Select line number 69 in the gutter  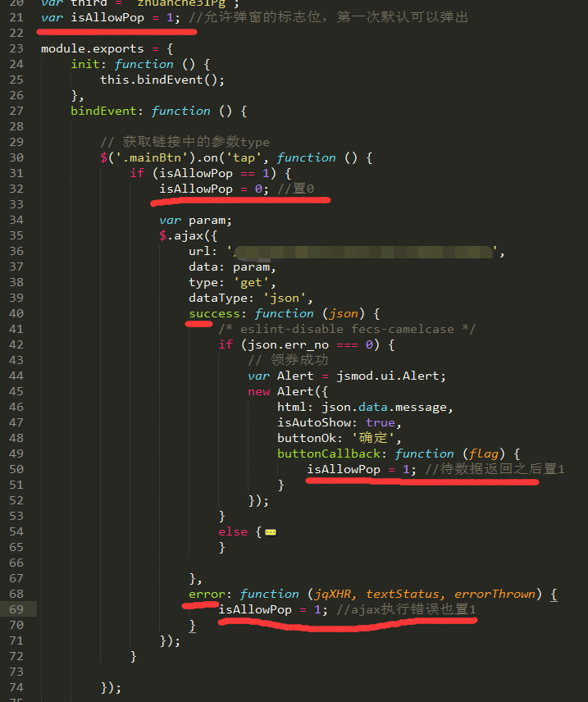pyautogui.click(x=16, y=609)
